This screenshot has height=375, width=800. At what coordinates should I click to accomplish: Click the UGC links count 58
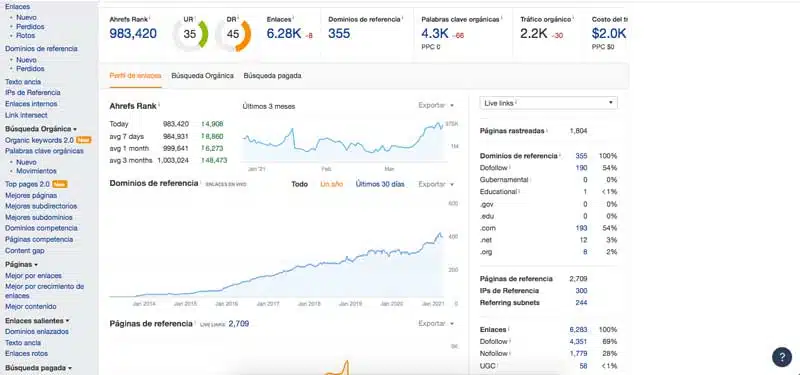click(x=583, y=366)
